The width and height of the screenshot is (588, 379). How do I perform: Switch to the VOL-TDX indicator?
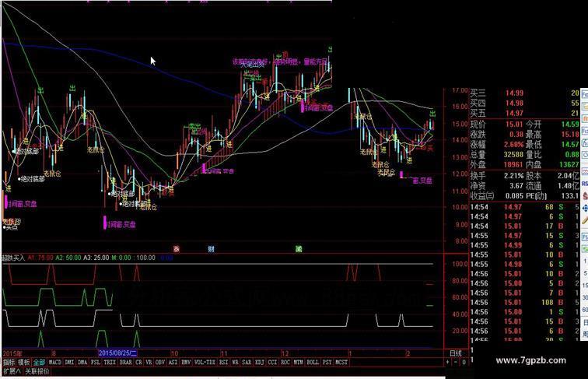205,363
